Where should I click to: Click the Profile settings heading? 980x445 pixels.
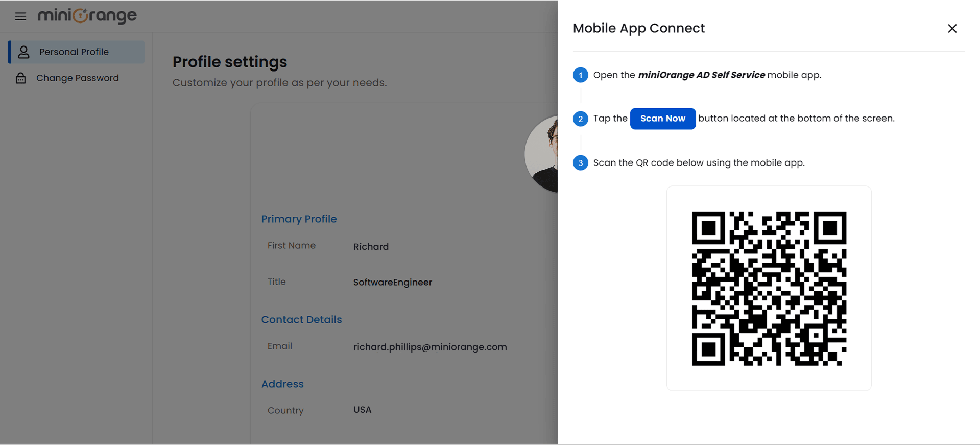[230, 62]
